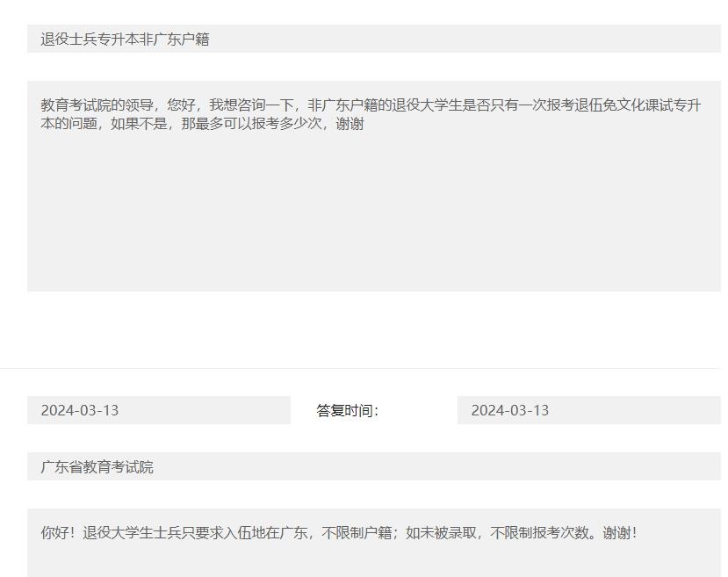Click the replying unit field "广东省教育考试院"

pos(374,466)
